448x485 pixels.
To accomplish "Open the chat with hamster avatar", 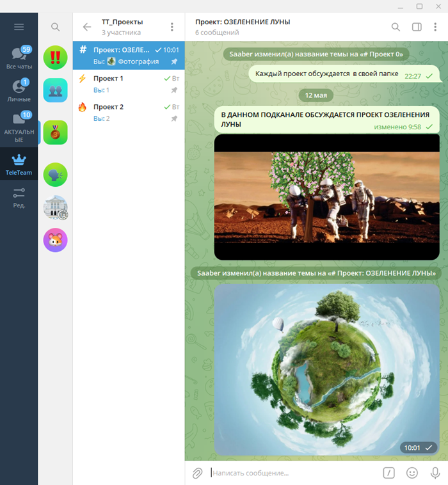I will (x=56, y=240).
